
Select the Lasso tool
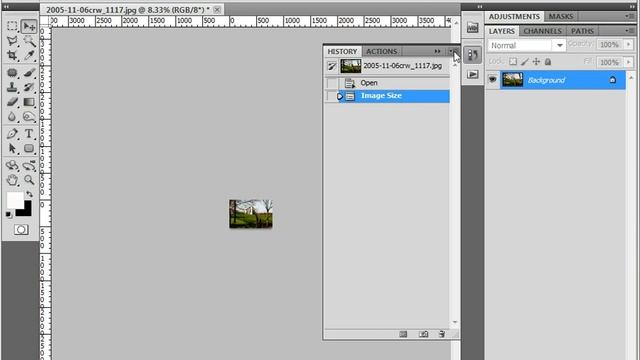[x=12, y=41]
